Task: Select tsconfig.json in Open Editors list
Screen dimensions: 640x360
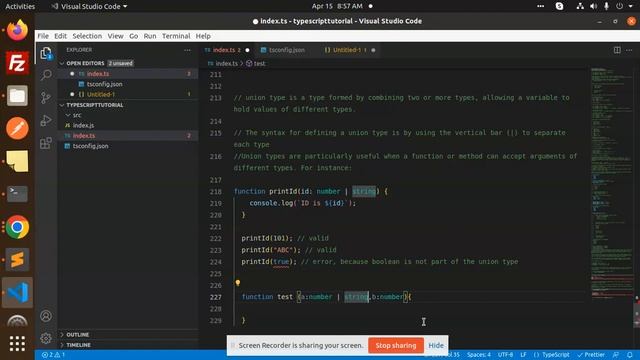Action: pos(129,84)
